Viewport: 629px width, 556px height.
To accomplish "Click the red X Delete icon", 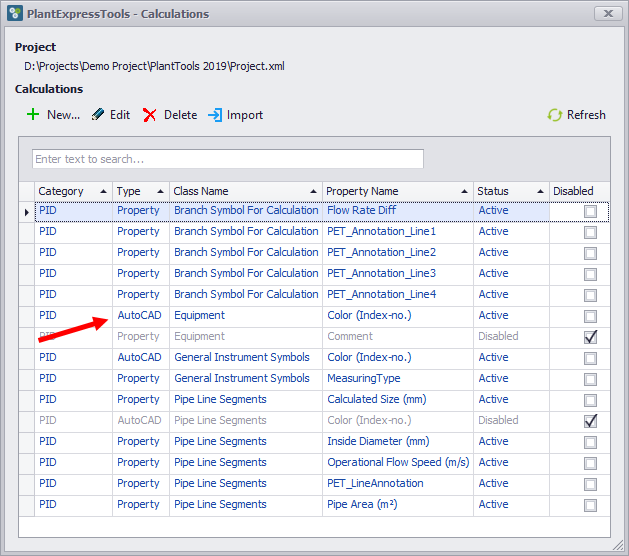I will point(150,115).
